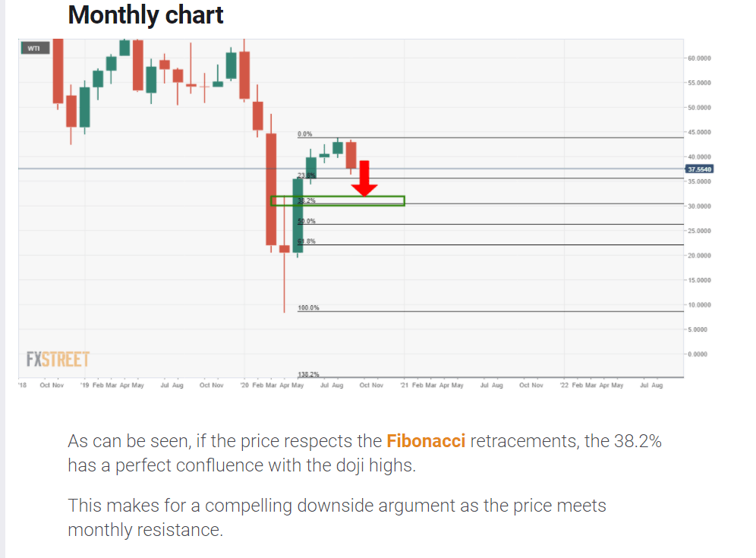Click the Monthly chart heading
This screenshot has height=558, width=756.
coord(146,14)
